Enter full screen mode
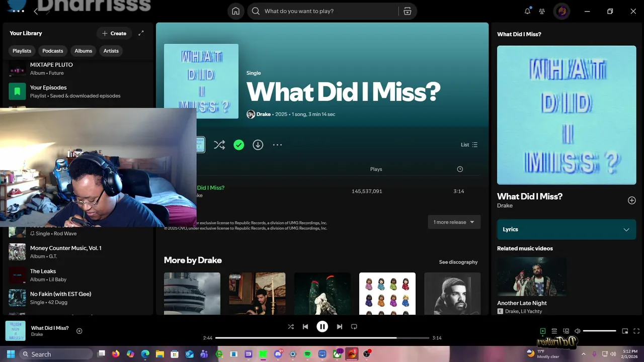Viewport: 644px width, 362px height. [x=636, y=331]
